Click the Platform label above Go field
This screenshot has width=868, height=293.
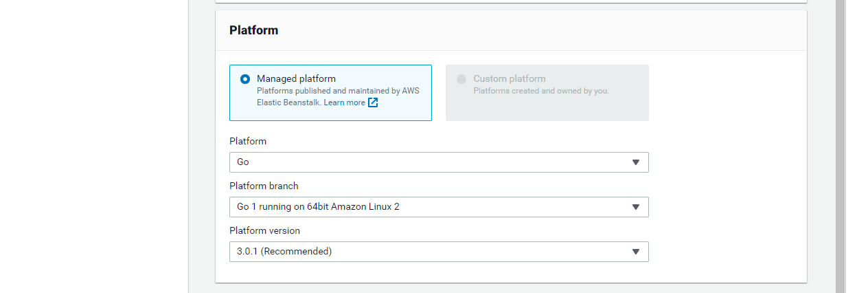click(248, 141)
